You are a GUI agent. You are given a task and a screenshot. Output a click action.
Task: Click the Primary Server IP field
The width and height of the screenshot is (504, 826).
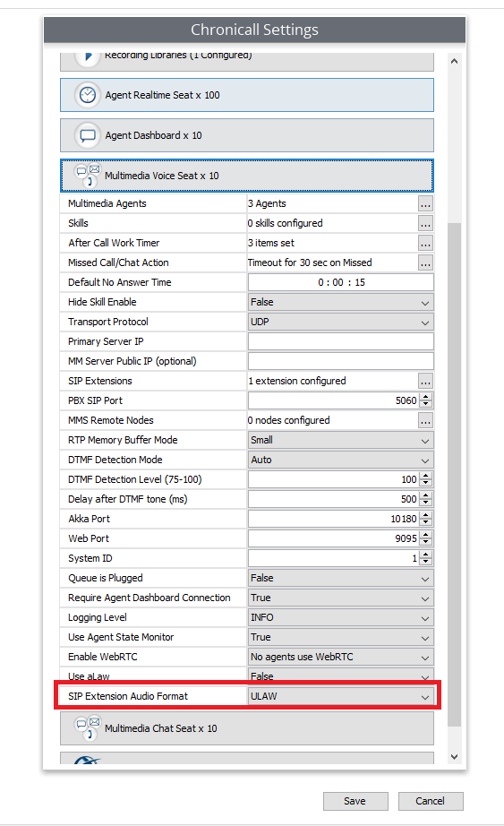click(x=341, y=341)
